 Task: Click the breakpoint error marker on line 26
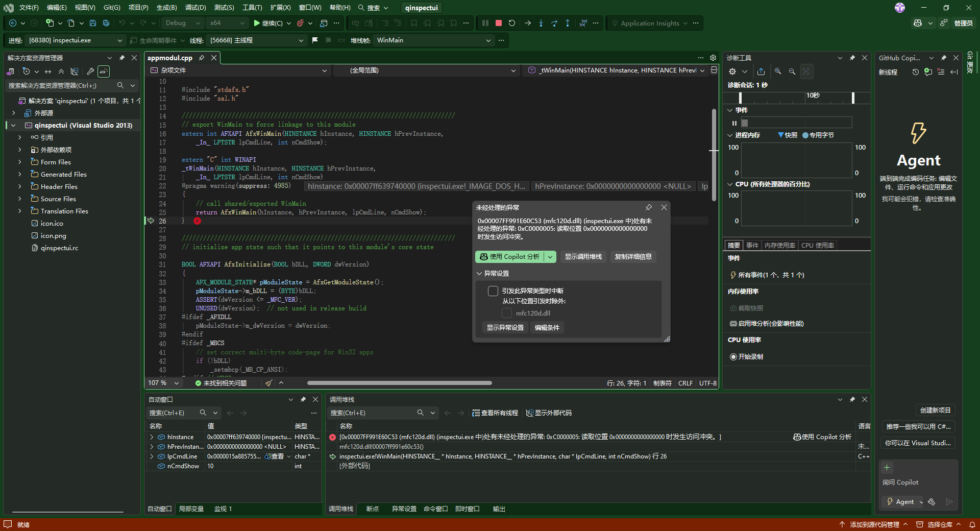click(x=198, y=221)
